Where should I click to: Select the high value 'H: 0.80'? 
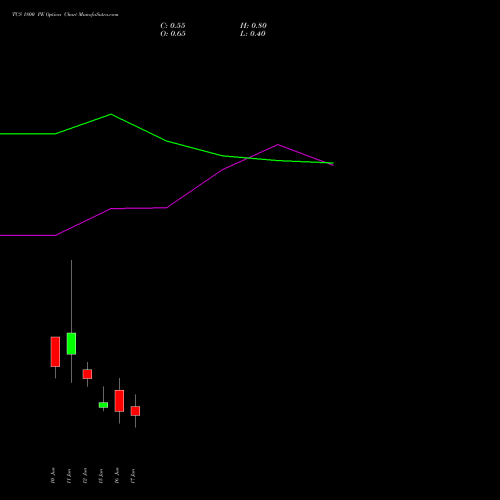(x=253, y=26)
